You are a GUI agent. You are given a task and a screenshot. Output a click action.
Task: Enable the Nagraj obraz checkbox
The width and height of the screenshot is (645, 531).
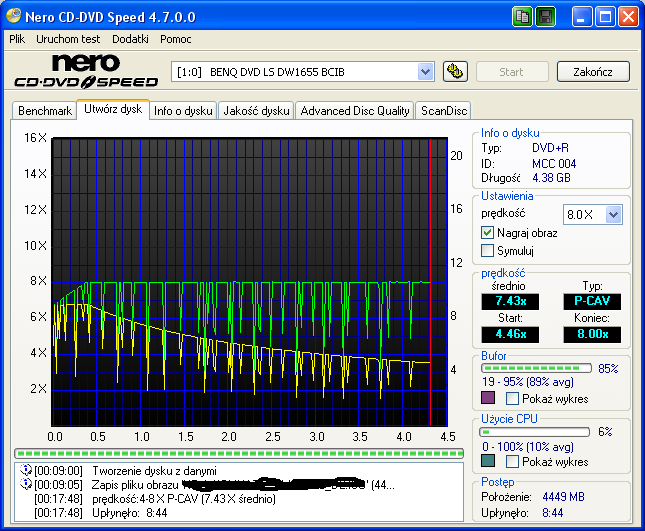pos(487,233)
